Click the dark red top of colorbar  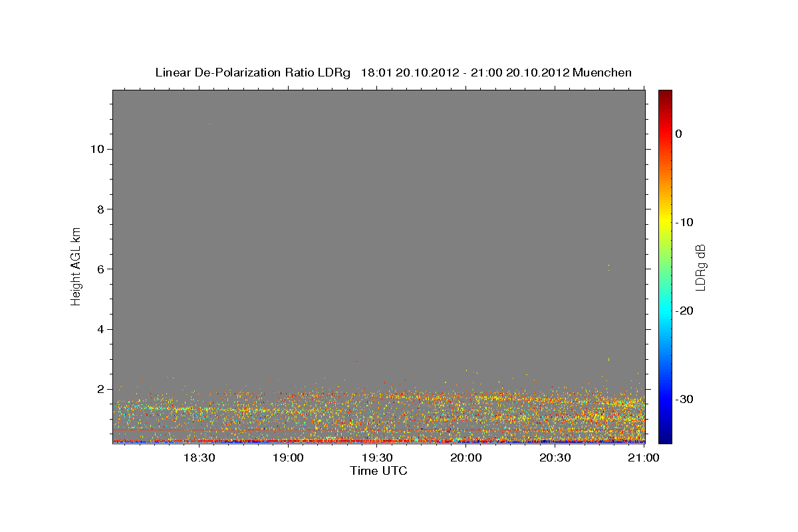coord(665,94)
